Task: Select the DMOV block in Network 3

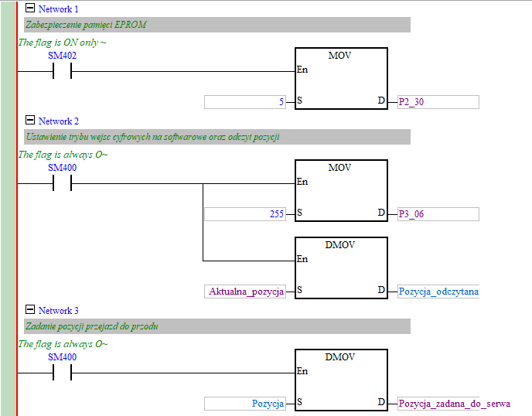Action: pos(341,380)
